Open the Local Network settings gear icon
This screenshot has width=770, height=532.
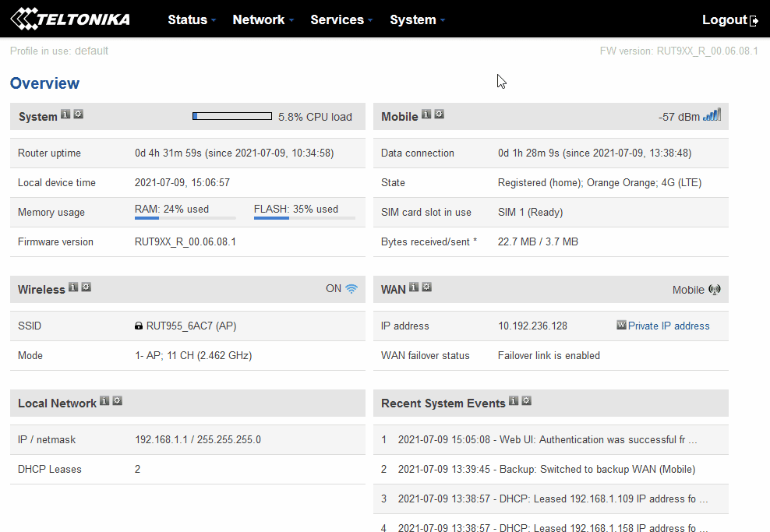click(118, 401)
